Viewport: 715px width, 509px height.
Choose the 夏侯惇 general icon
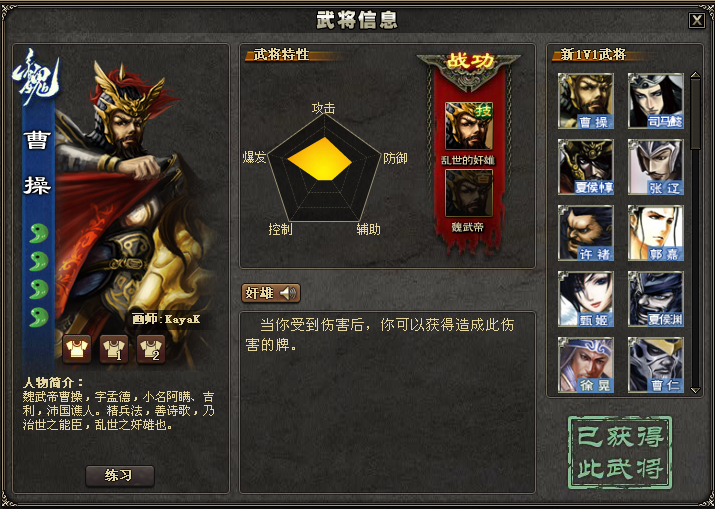tap(585, 167)
